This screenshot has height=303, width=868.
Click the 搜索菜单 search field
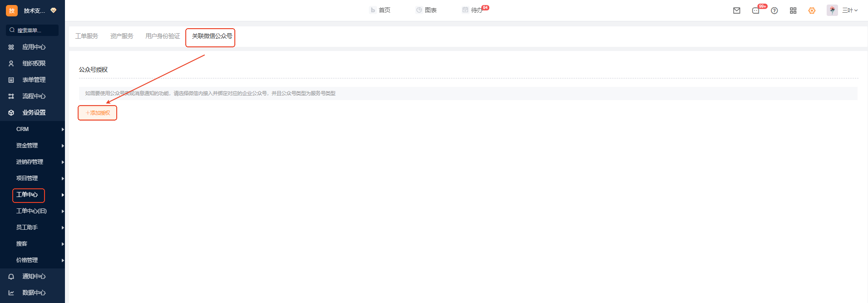pyautogui.click(x=33, y=30)
